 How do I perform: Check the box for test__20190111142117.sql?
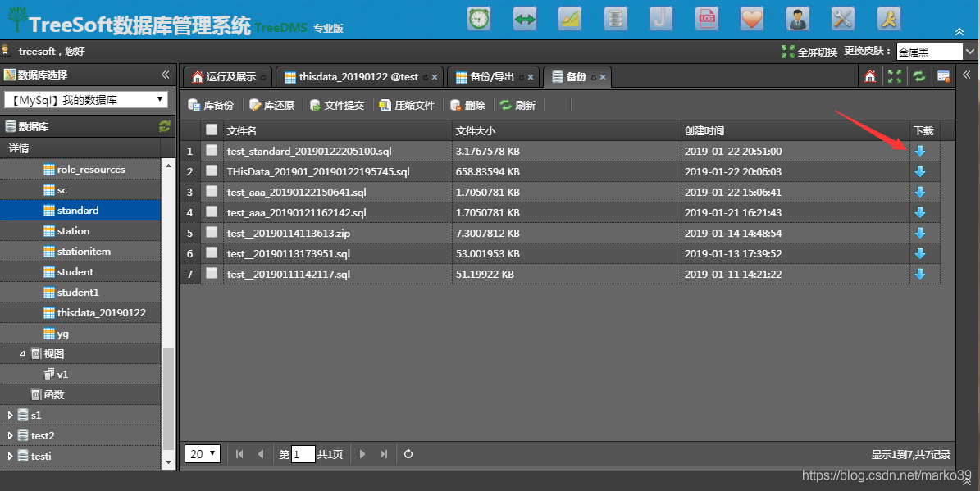(x=212, y=273)
